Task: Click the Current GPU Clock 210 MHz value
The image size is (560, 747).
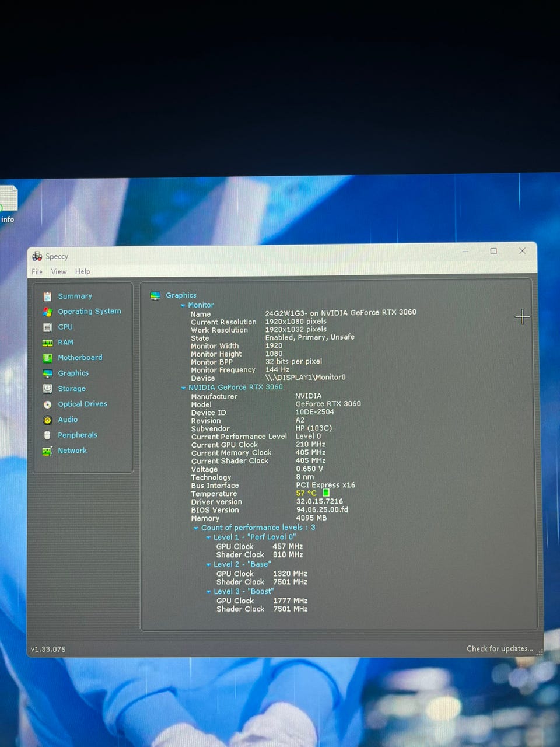Action: coord(310,445)
